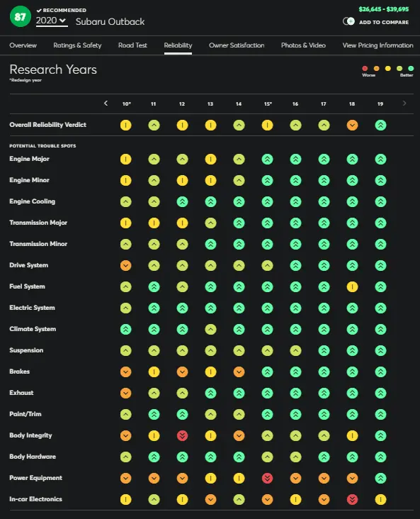420x519 pixels.
Task: Click the Body Integrity row label
Action: pos(30,435)
